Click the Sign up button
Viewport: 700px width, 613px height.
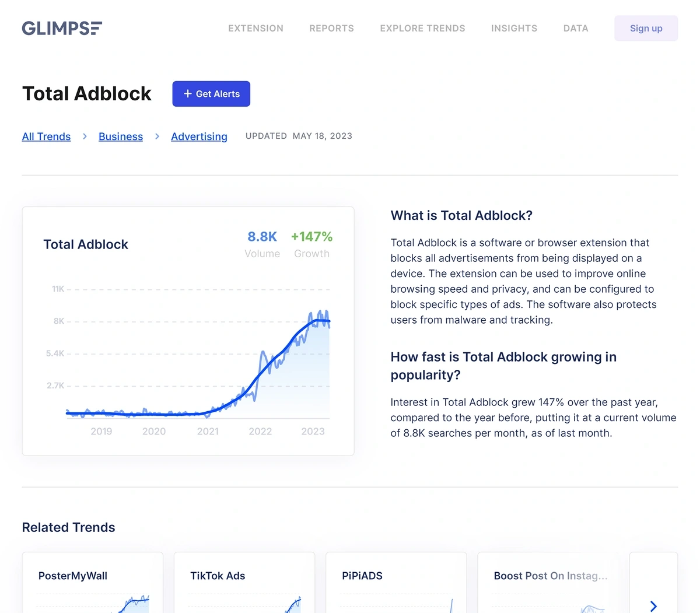click(x=646, y=28)
